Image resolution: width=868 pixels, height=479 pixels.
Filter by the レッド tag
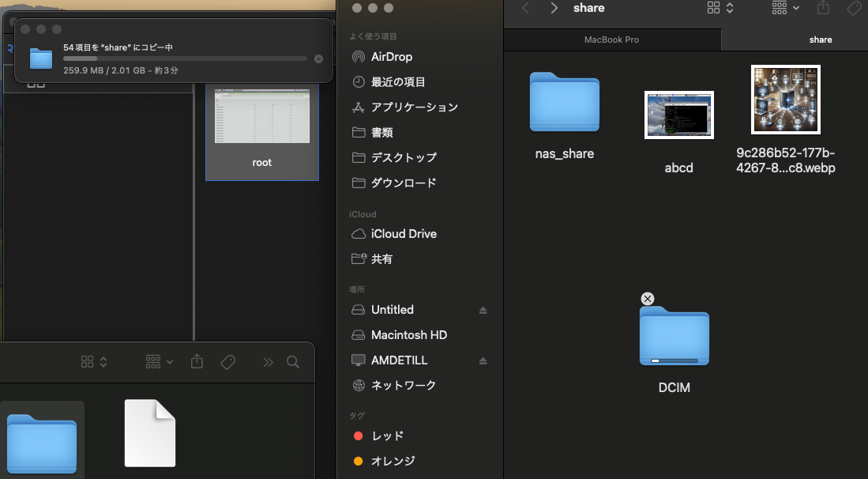(x=387, y=436)
